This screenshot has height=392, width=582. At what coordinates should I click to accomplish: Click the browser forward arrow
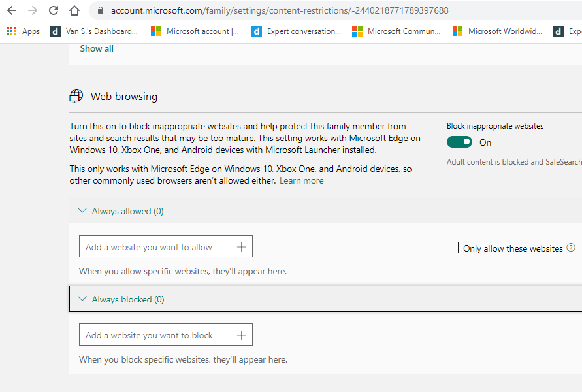pyautogui.click(x=33, y=10)
